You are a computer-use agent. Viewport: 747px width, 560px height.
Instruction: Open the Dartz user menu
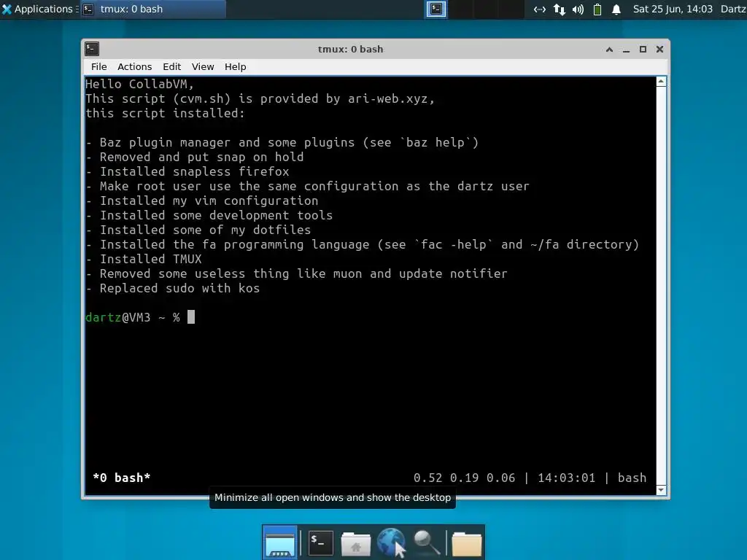point(733,9)
